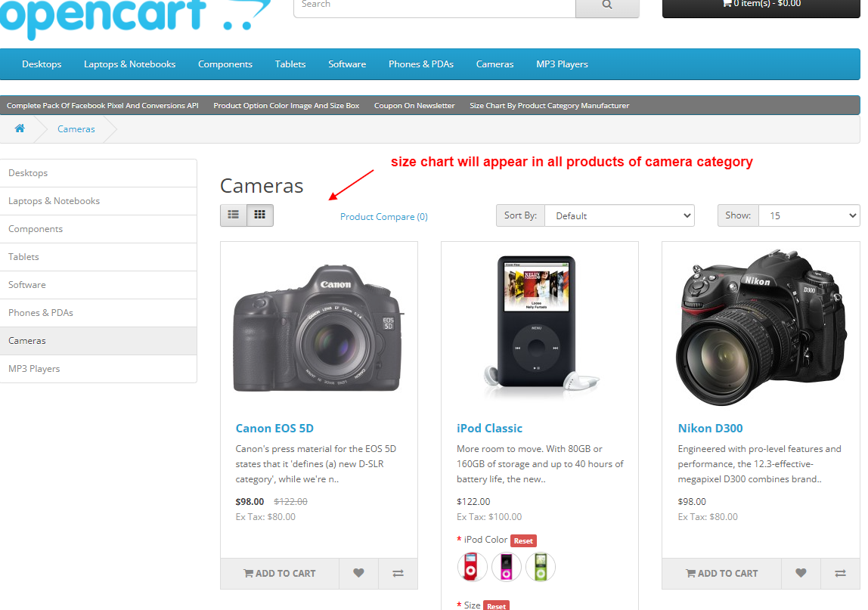Viewport: 868px width, 610px height.
Task: Select the green iPod Color option
Action: (x=541, y=567)
